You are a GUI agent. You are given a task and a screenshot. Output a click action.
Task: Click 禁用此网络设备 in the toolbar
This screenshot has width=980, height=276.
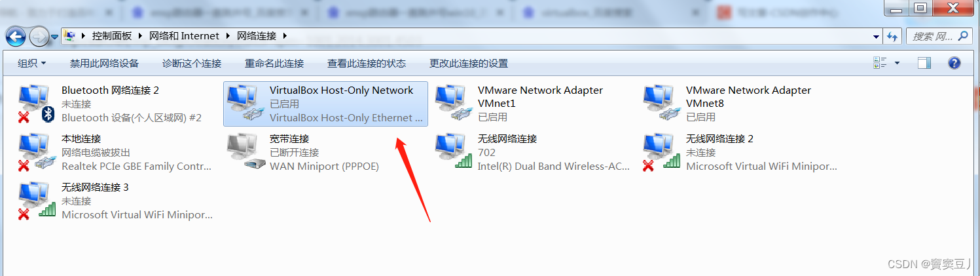pos(105,64)
